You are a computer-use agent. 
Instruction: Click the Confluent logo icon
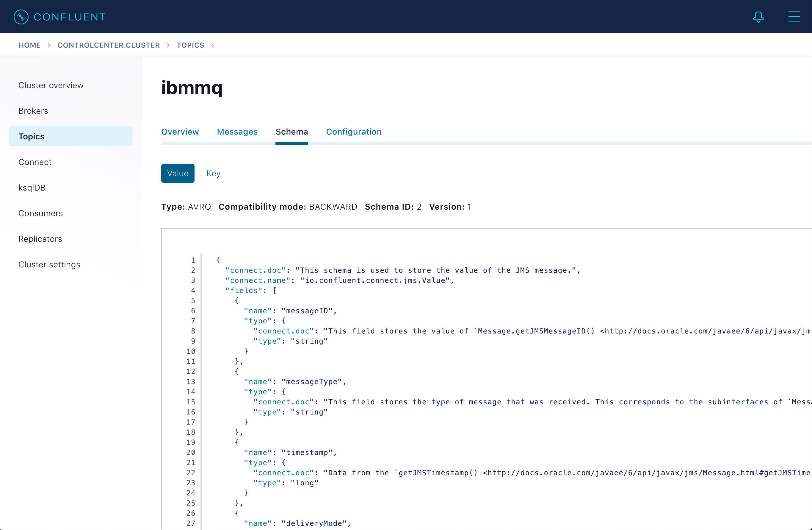(20, 16)
